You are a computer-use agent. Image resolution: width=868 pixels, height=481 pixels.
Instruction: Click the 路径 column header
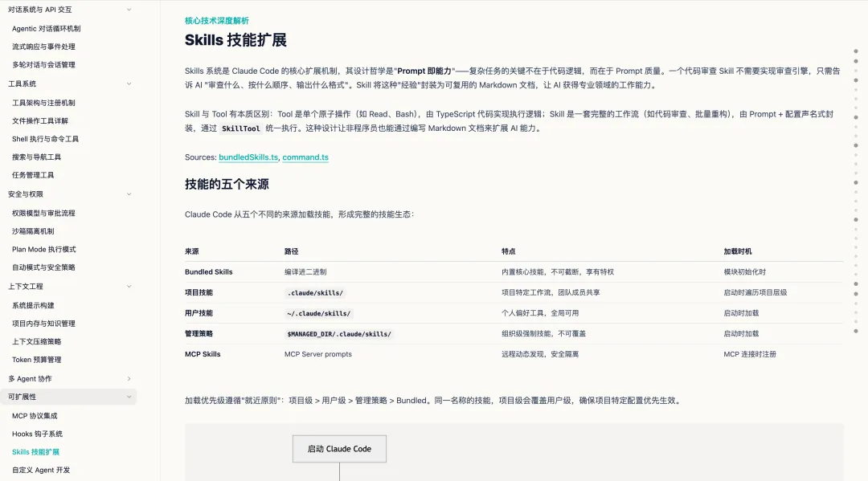[292, 251]
